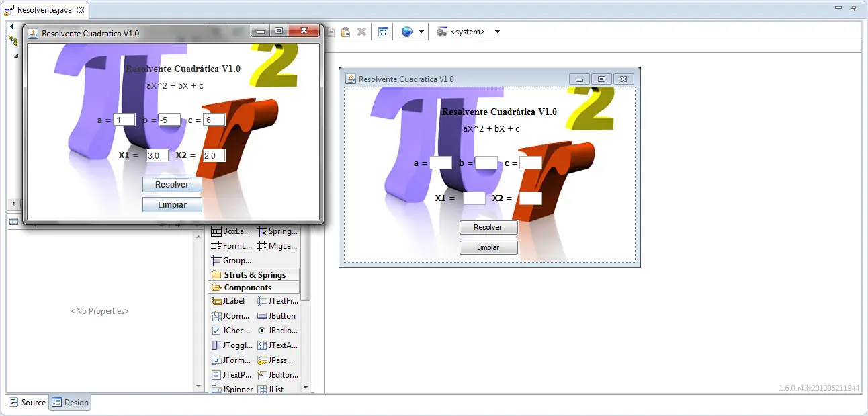Image resolution: width=868 pixels, height=416 pixels.
Task: Close the Resolvente.java editor tab
Action: [x=81, y=10]
